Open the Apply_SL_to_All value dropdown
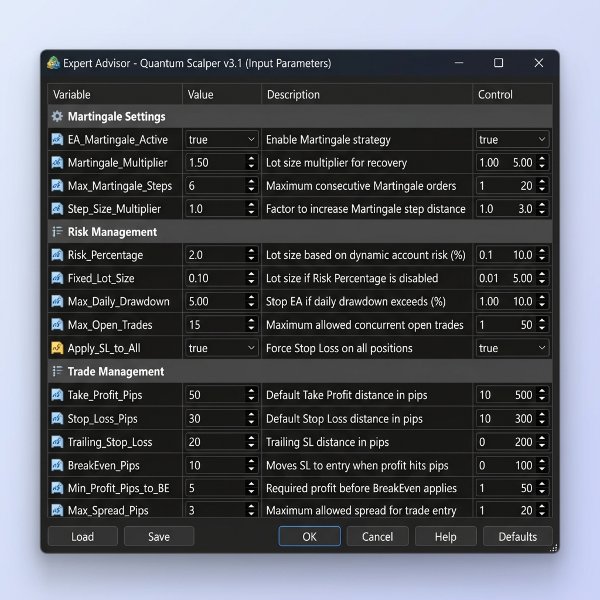 [x=221, y=348]
